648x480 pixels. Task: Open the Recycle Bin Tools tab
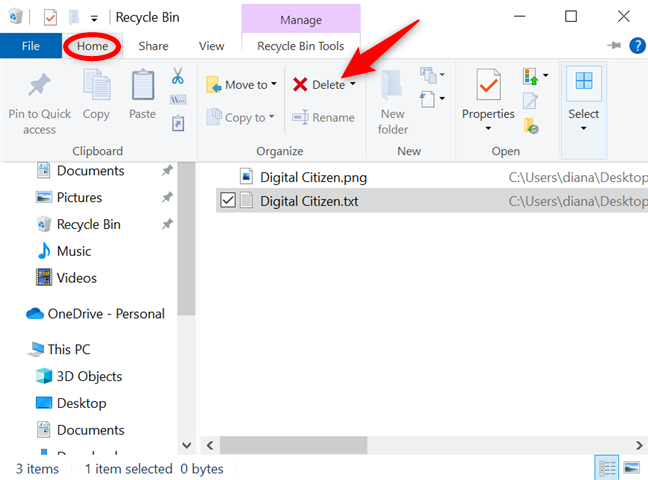click(x=300, y=46)
